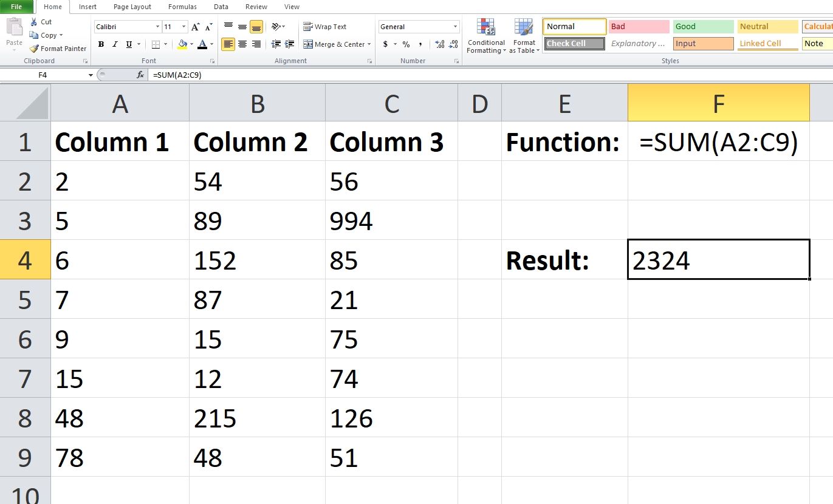Expand Merge & Center dropdown arrow
Viewport: 833px width, 504px height.
coord(370,44)
